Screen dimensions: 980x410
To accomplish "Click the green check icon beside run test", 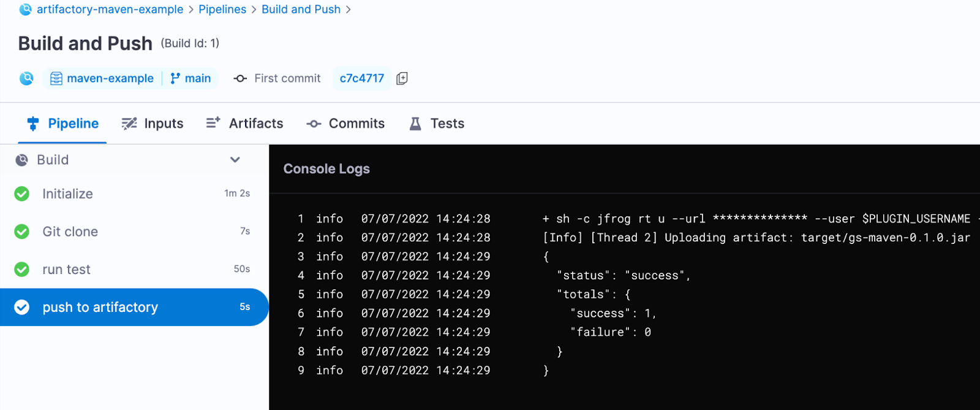I will click(x=21, y=270).
